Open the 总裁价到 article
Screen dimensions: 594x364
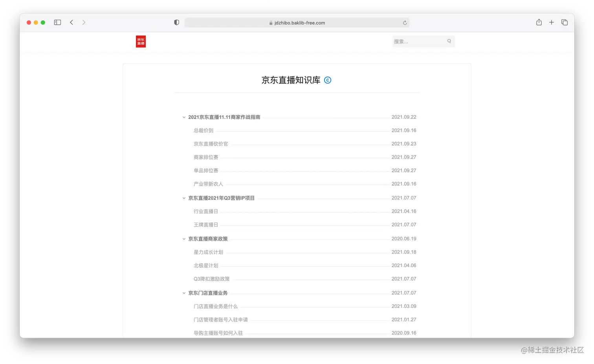(203, 130)
